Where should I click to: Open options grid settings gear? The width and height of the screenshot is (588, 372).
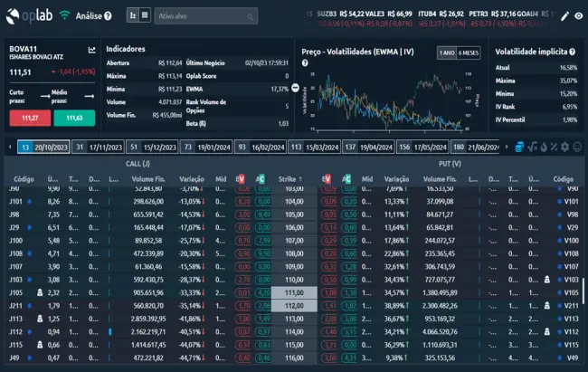click(565, 147)
